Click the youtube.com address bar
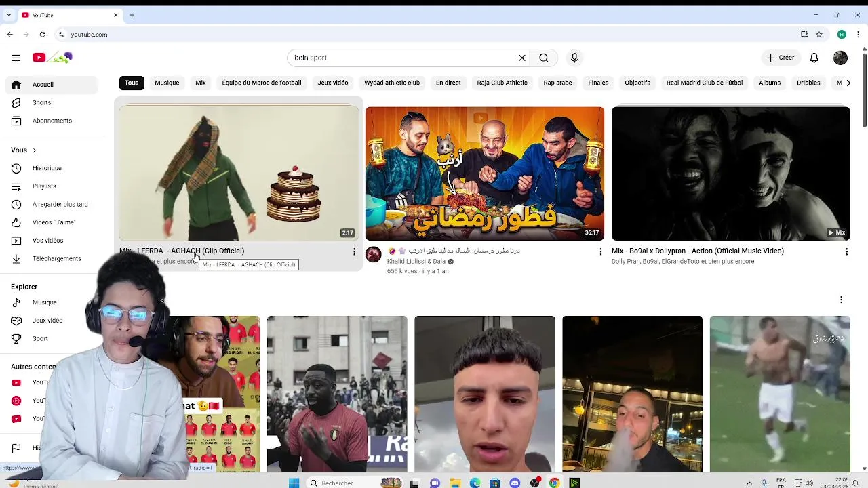Image resolution: width=868 pixels, height=488 pixels. pos(427,34)
